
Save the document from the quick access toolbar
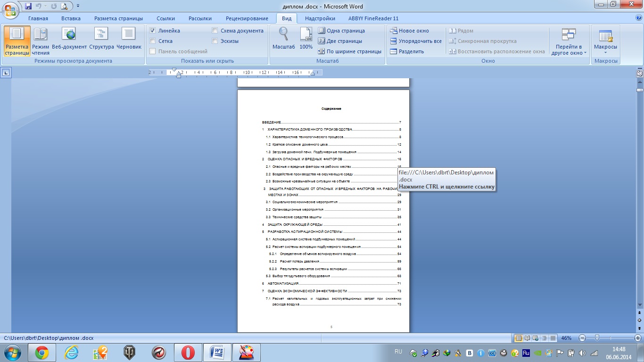pyautogui.click(x=28, y=6)
